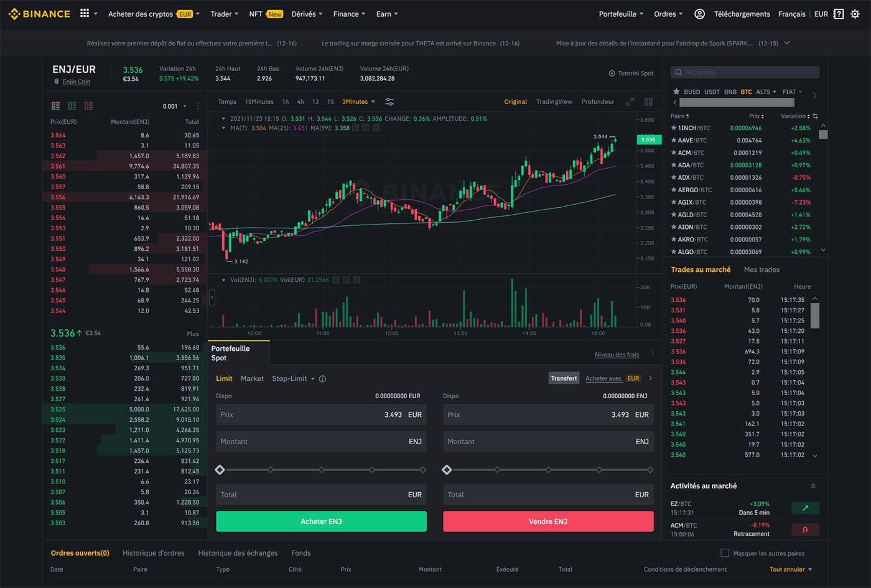Sort pairs list by Prix column
Viewport: 871px width, 588px height.
click(757, 116)
